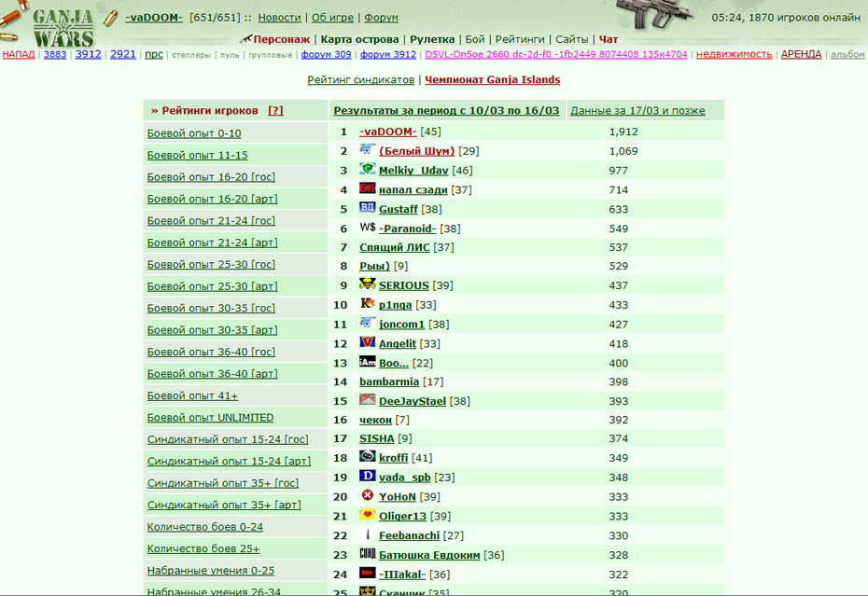Select Количество боев 0-24 rating
The height and width of the screenshot is (596, 868).
pyautogui.click(x=204, y=527)
